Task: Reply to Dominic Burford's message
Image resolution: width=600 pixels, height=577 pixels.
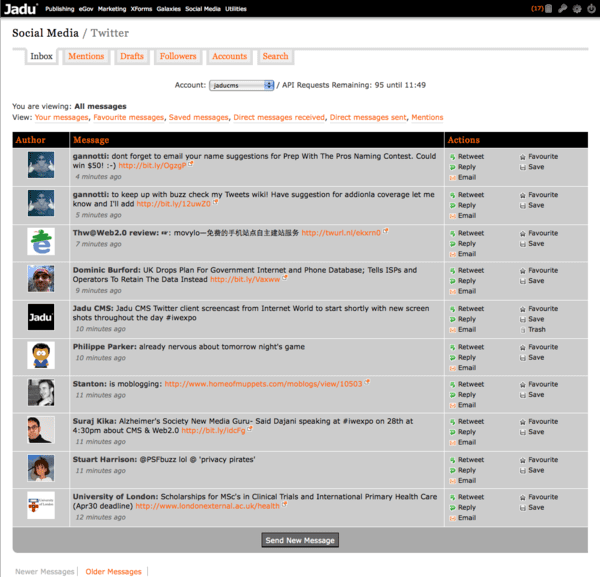Action: tap(462, 281)
